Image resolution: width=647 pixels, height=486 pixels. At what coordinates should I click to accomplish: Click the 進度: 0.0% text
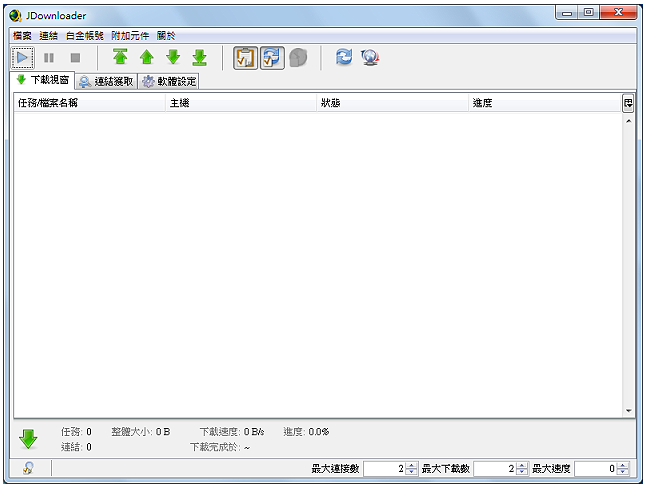(306, 432)
